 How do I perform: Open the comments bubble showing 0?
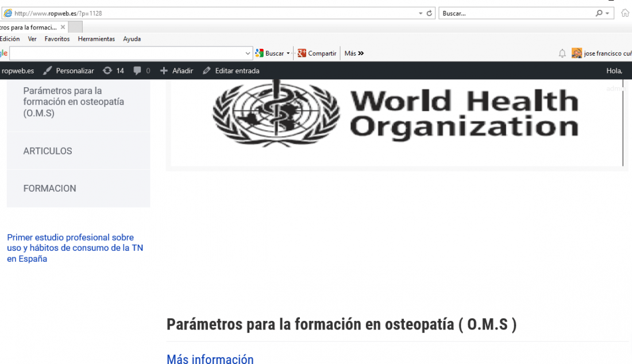pos(142,71)
